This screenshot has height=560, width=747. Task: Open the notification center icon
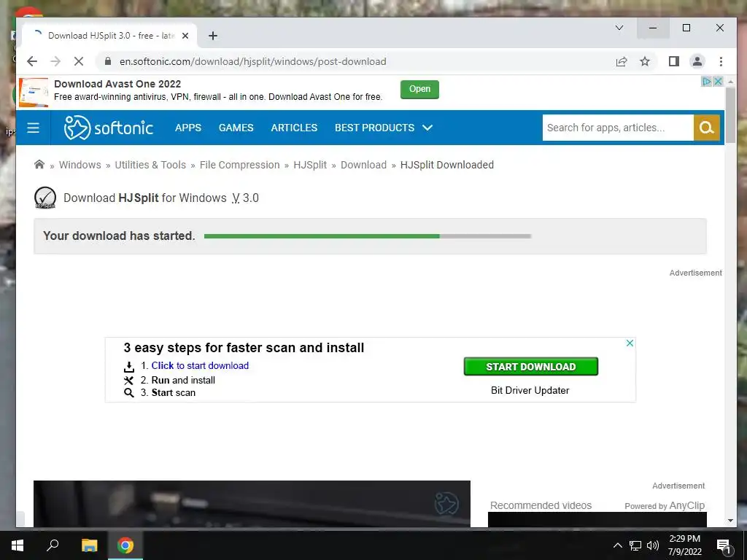[x=724, y=545]
